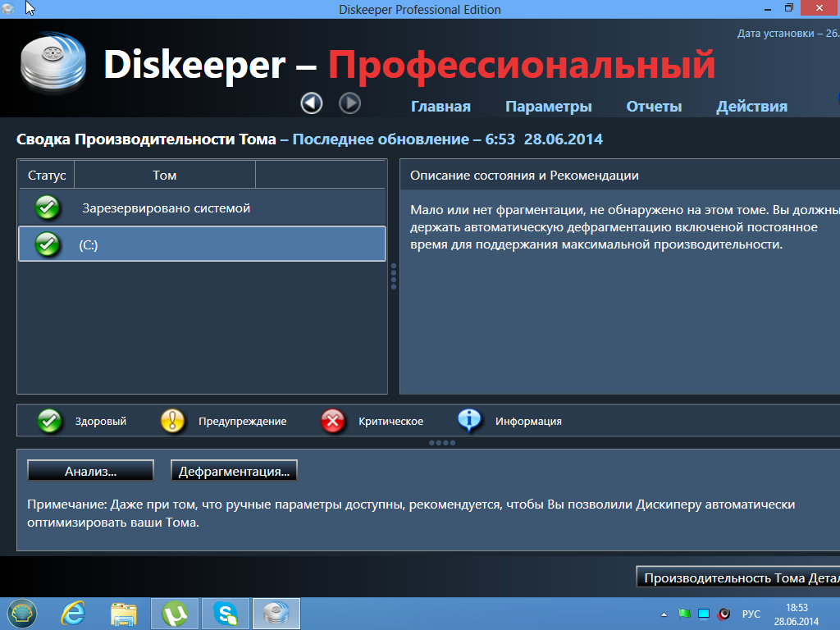The width and height of the screenshot is (840, 630).
Task: Click Описание состояния и Рекомендации header
Action: (x=524, y=176)
